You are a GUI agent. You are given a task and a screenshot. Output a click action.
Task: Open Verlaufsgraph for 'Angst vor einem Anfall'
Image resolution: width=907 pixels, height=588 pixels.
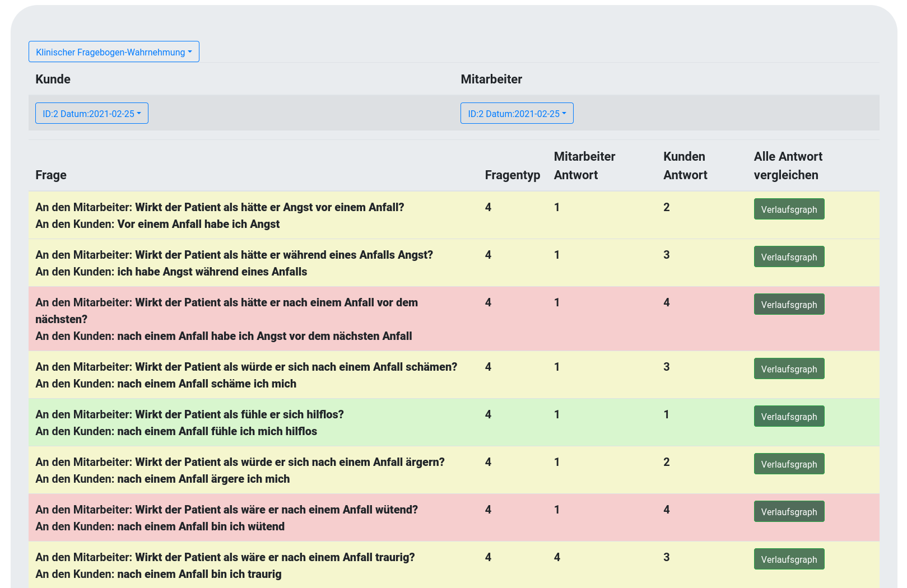pos(788,209)
